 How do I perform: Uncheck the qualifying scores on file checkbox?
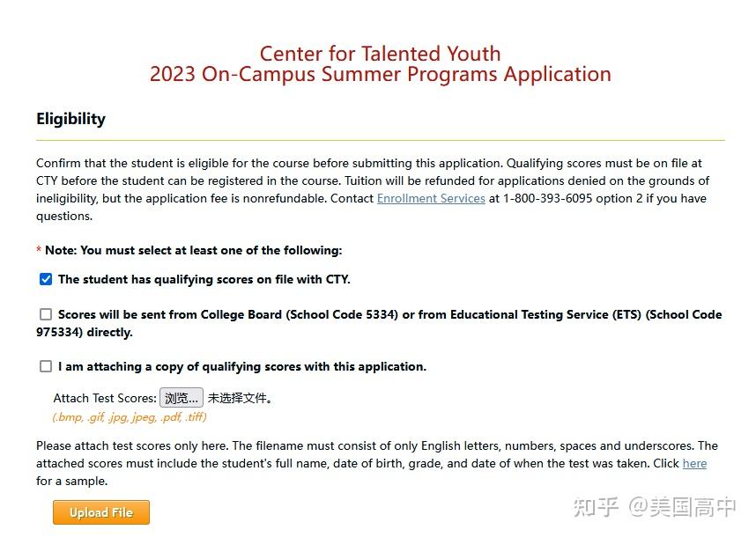(x=46, y=279)
